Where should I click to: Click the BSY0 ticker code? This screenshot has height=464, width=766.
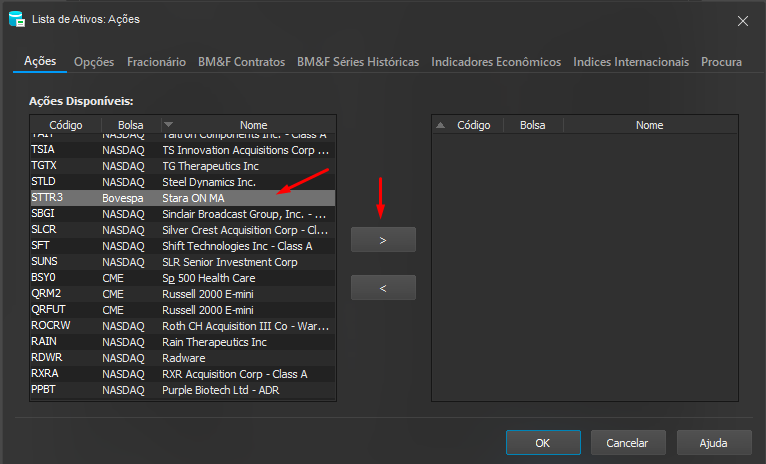43,277
